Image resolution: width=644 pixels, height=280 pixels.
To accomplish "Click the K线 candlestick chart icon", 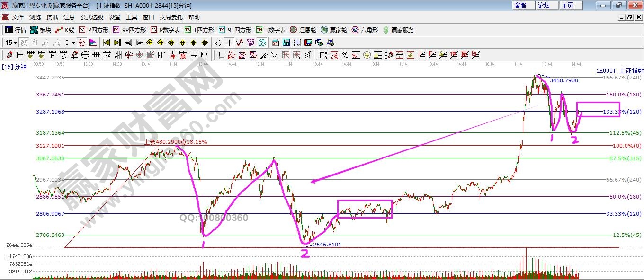I will (x=65, y=30).
